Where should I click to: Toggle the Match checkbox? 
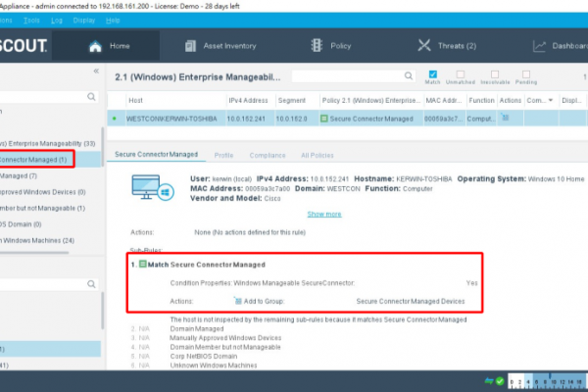433,73
